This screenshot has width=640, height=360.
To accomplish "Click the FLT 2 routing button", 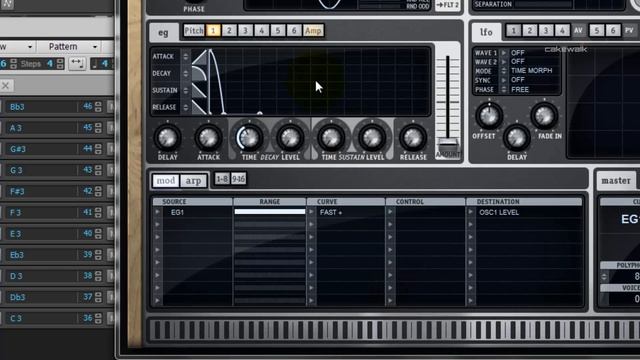I will pos(448,5).
